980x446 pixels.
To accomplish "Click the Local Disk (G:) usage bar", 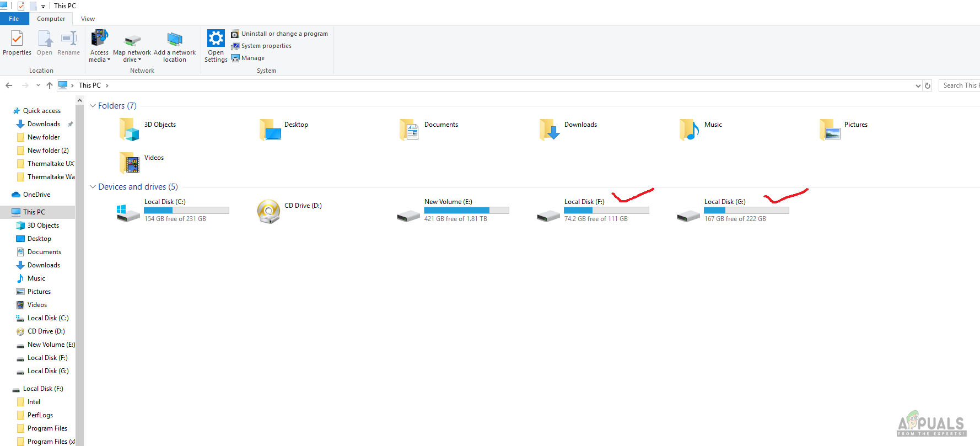I will 746,211.
